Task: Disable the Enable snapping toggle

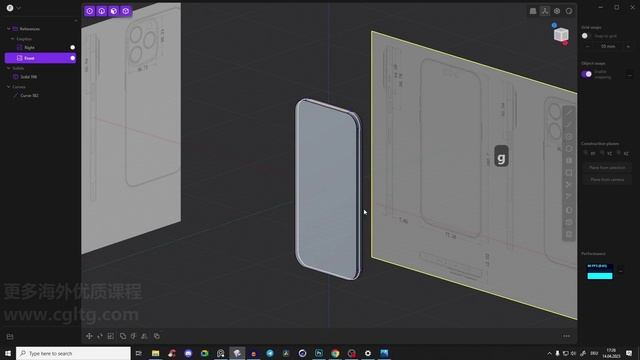Action: point(587,74)
